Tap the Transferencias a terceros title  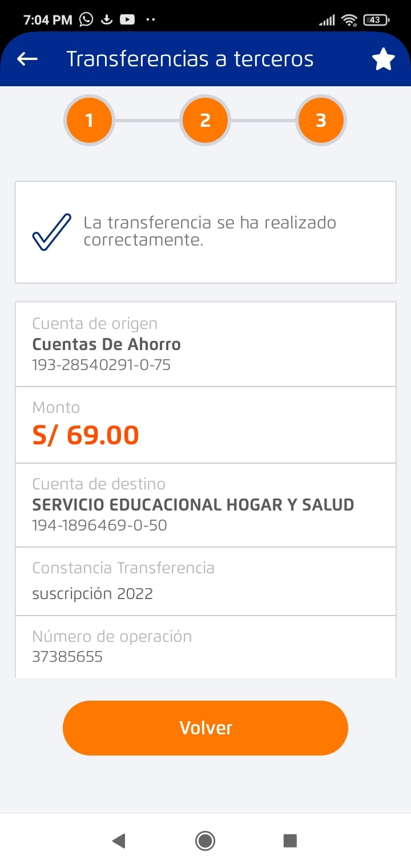(190, 59)
